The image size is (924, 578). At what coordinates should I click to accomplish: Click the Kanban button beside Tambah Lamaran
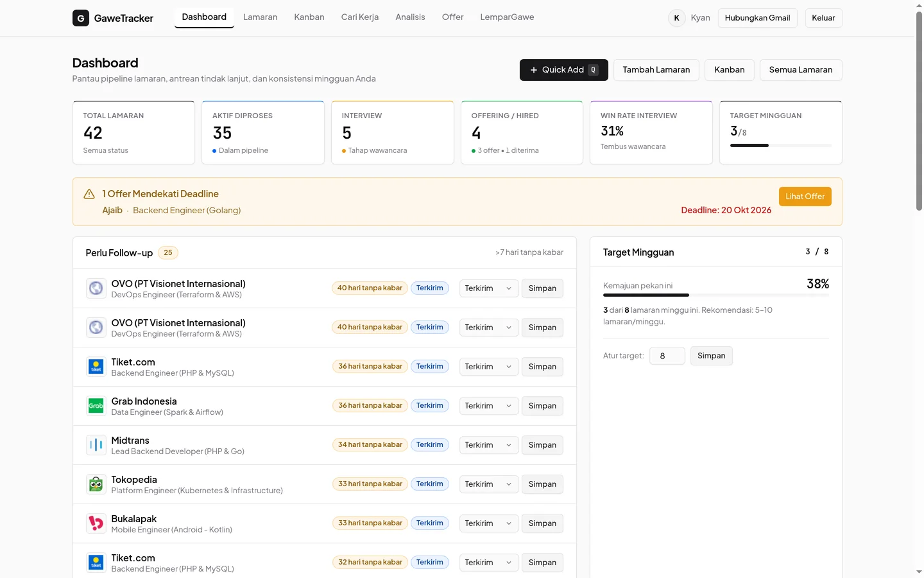[x=730, y=70]
